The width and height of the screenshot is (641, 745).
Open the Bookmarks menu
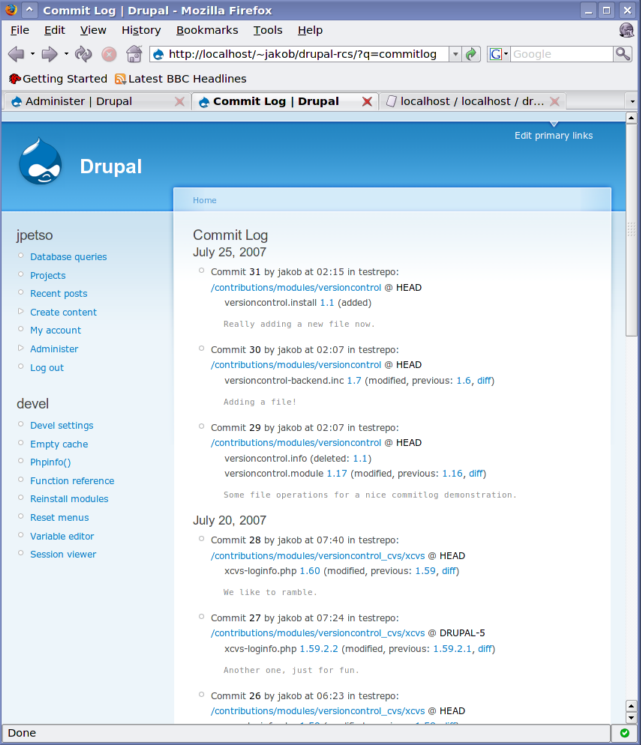[207, 30]
